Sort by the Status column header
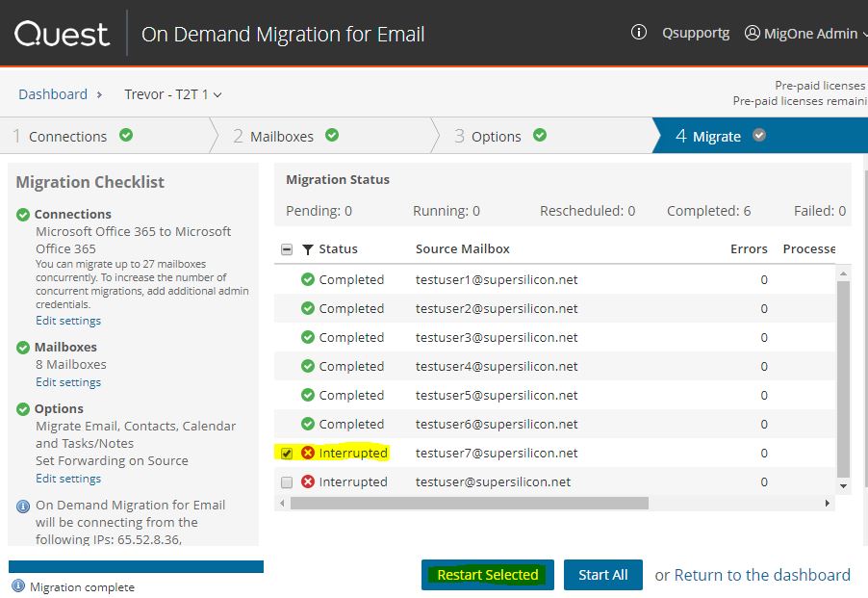The width and height of the screenshot is (868, 598). click(x=338, y=249)
